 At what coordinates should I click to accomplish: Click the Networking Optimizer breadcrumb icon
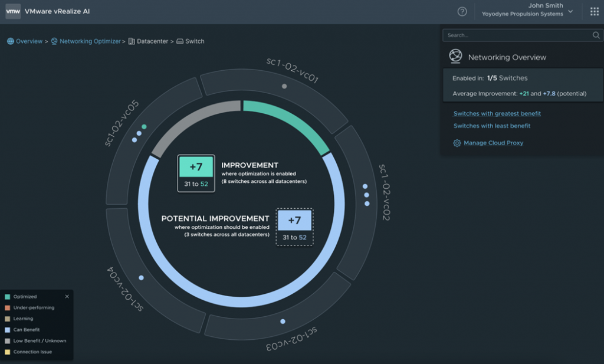tap(54, 41)
